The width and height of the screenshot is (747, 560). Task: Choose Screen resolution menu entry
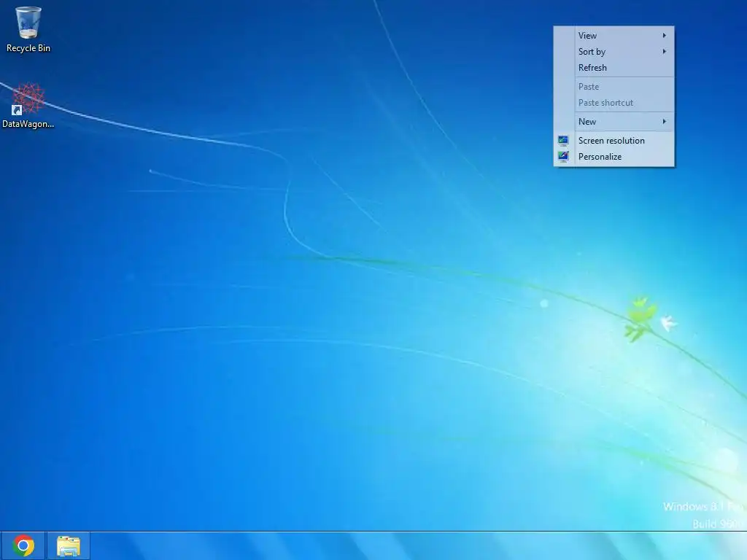614,141
